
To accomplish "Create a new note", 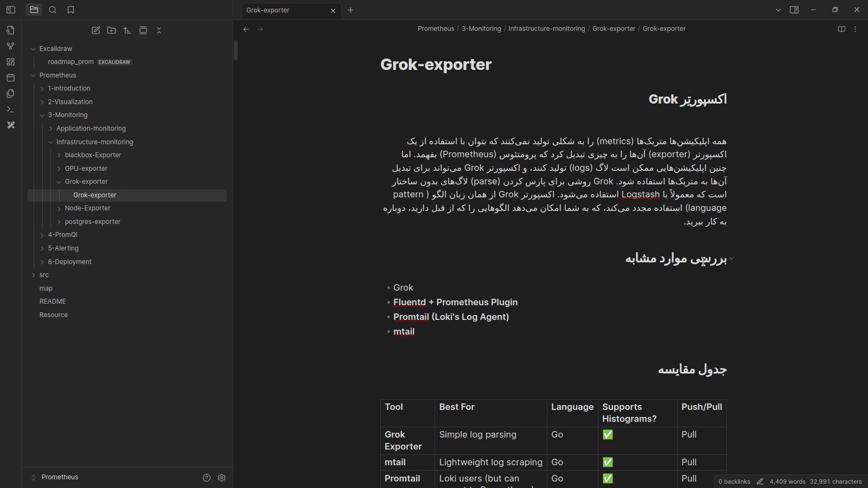I will [96, 30].
